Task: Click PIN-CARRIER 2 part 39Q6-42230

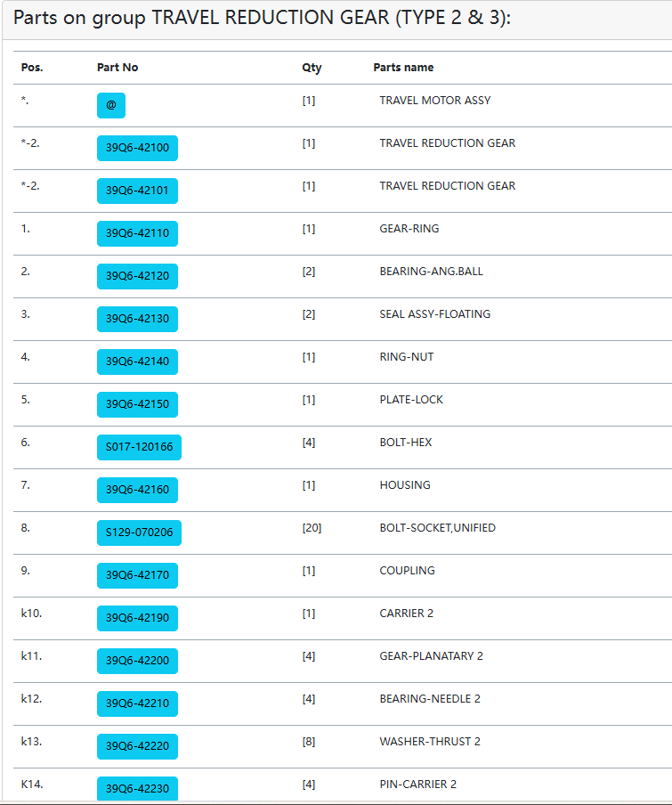Action: click(137, 789)
